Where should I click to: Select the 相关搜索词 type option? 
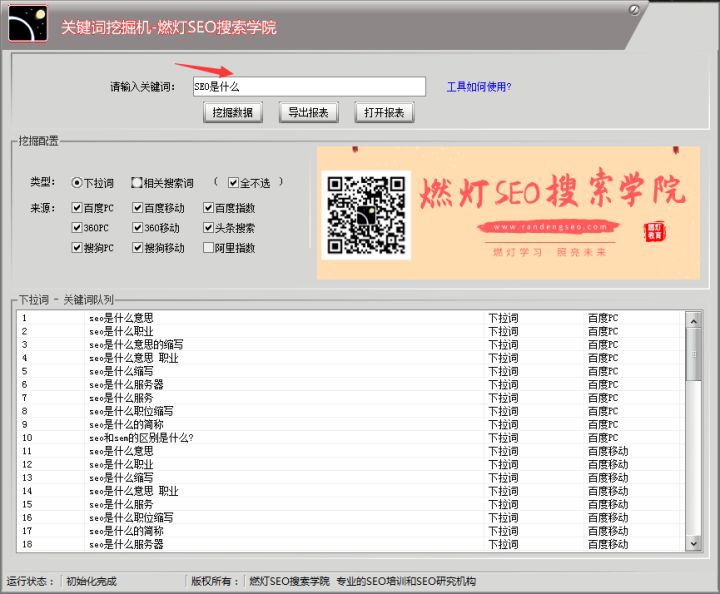pyautogui.click(x=137, y=183)
